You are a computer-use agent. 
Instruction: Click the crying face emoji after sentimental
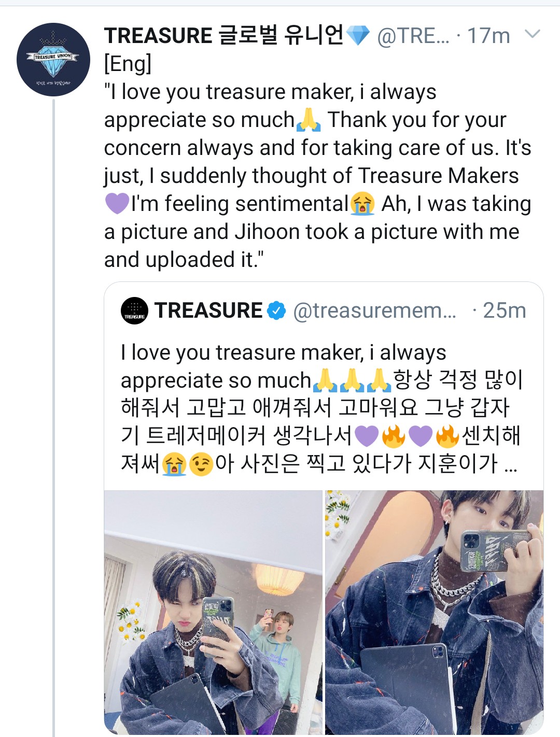pos(362,203)
